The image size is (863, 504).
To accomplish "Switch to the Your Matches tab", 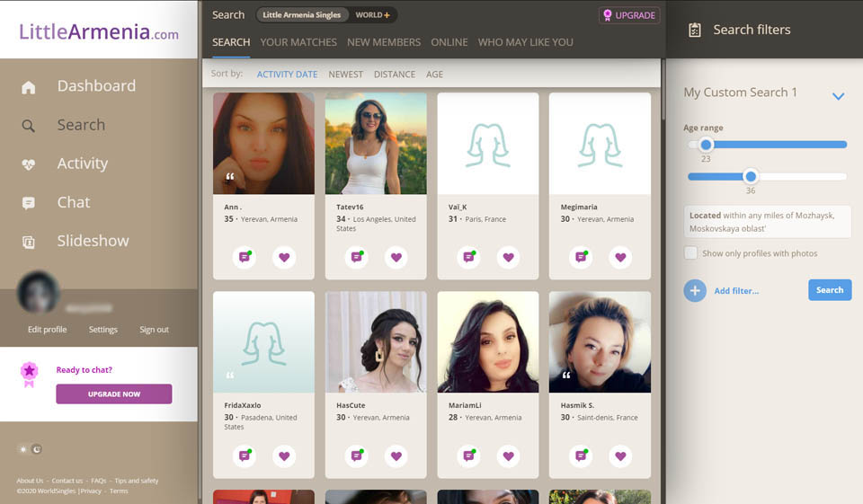I will pos(298,42).
